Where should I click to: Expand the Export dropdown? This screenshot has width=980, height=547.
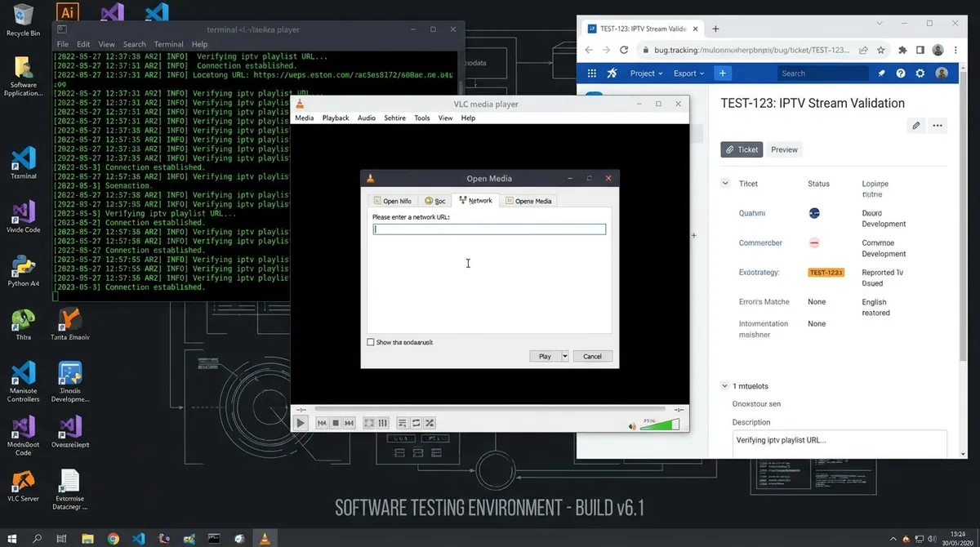tap(689, 73)
